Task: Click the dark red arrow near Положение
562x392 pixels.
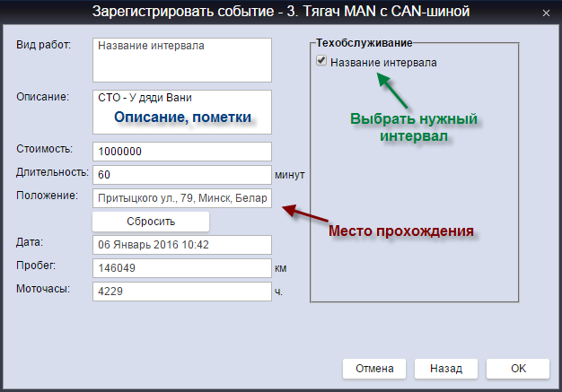Action: click(308, 213)
